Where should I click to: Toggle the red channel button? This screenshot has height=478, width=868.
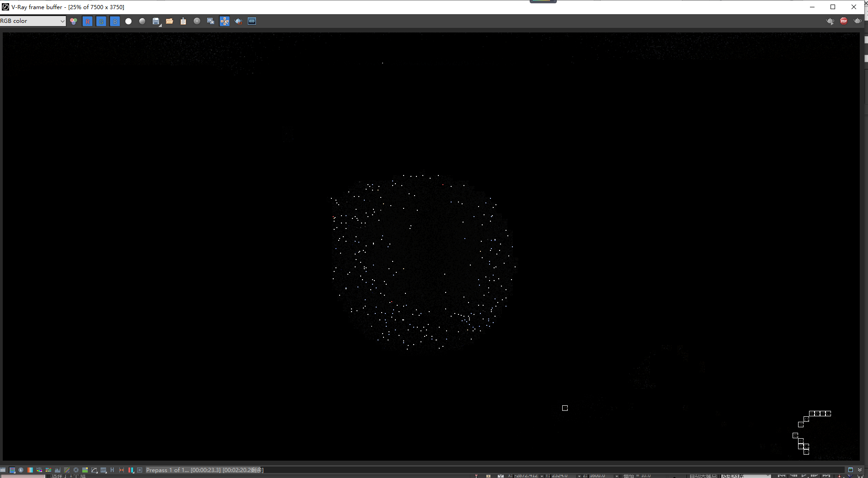88,21
